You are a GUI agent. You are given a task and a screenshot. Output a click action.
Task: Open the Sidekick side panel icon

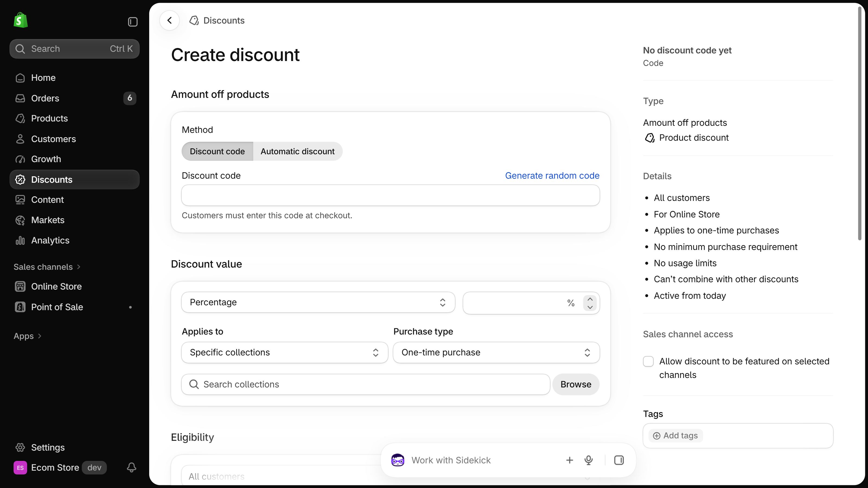pyautogui.click(x=619, y=460)
